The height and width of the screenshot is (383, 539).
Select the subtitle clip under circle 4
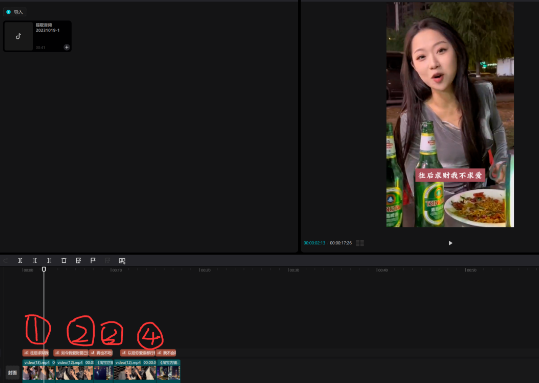[x=138, y=353]
